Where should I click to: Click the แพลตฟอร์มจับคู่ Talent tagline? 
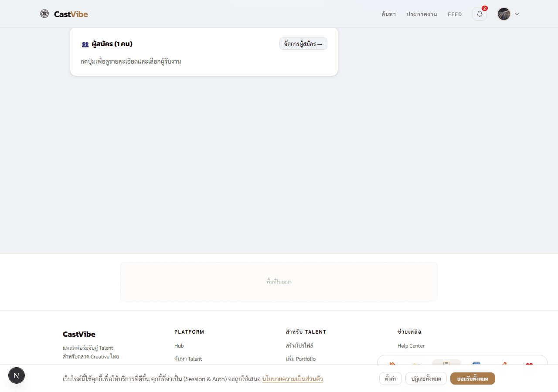88,348
